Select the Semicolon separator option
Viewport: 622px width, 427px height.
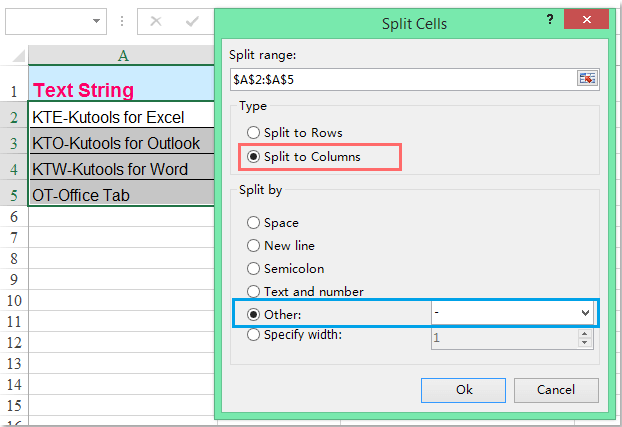click(x=254, y=268)
